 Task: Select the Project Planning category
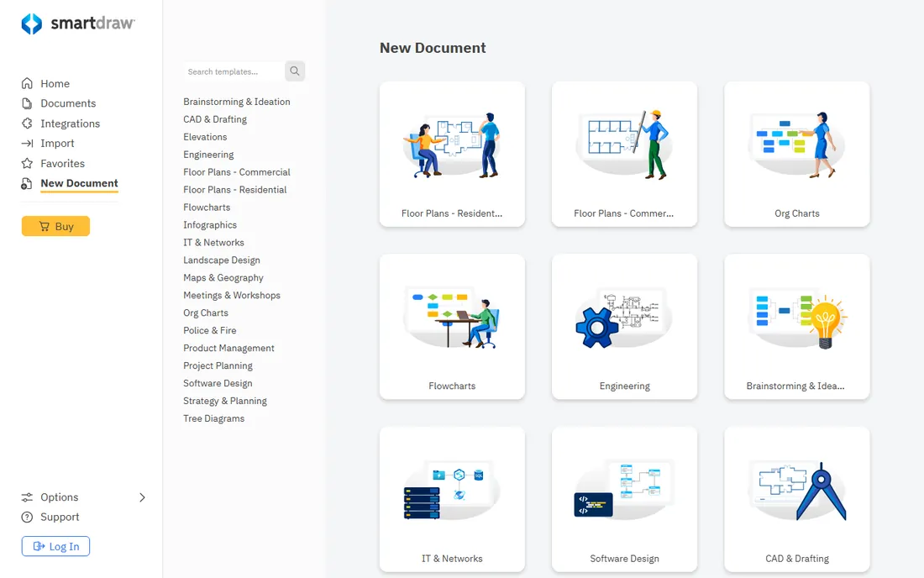tap(218, 366)
